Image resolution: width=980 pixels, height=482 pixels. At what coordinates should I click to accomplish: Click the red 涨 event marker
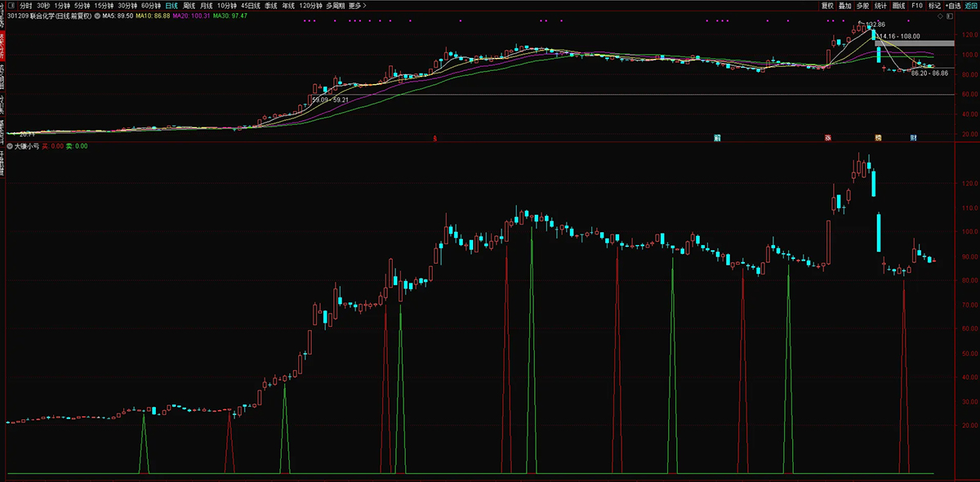point(828,137)
